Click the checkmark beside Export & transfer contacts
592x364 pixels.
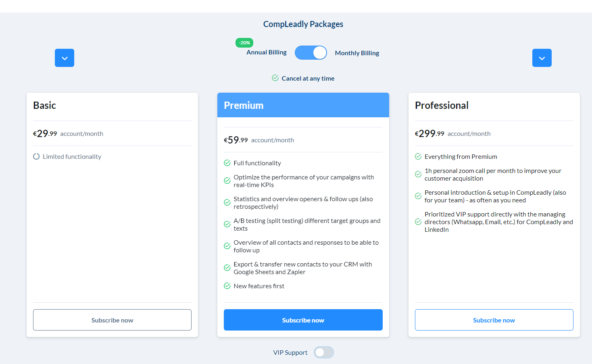click(227, 268)
